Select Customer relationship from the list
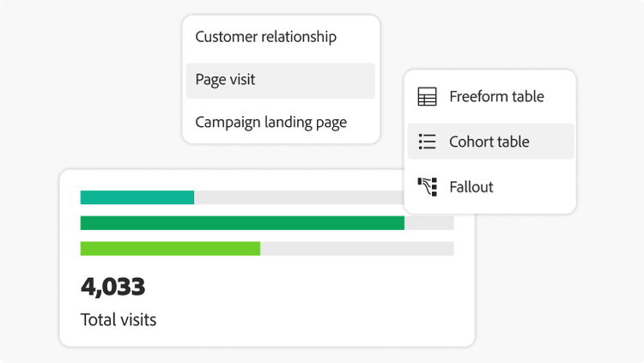Screen dimensions: 644x363 265,37
